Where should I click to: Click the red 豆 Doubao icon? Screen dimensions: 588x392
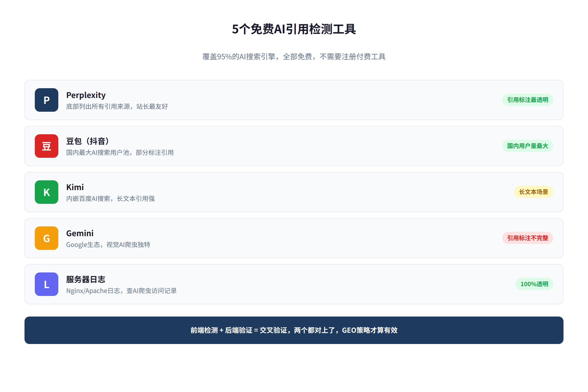click(x=47, y=146)
